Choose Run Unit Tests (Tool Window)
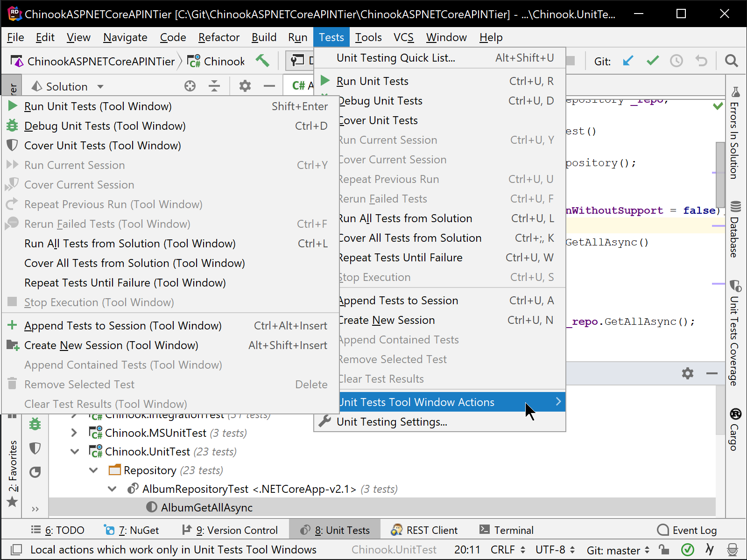This screenshot has height=560, width=747. (170, 106)
